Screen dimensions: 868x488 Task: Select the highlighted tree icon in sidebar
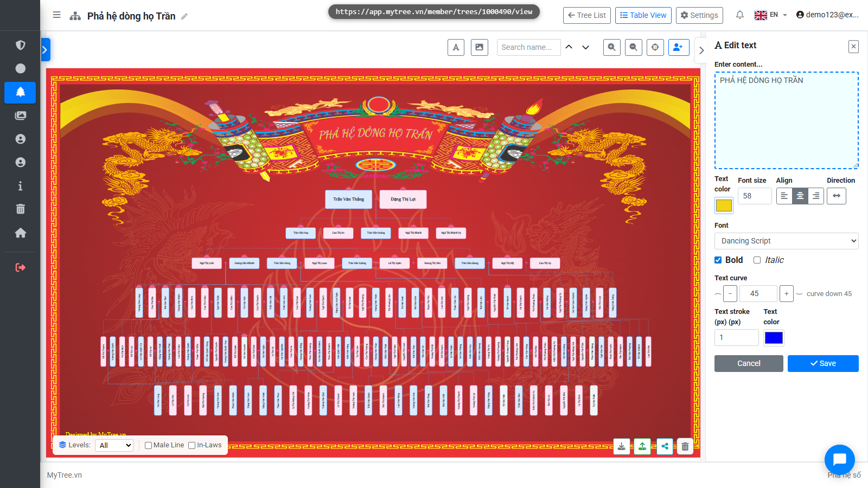(x=20, y=92)
